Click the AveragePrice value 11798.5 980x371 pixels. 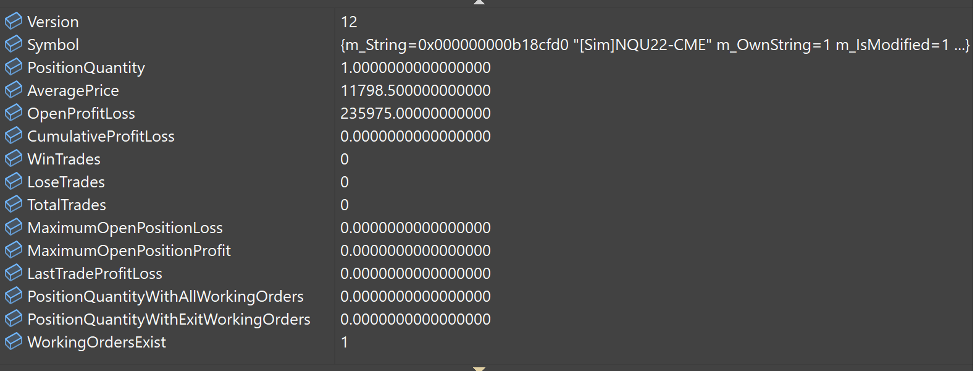pyautogui.click(x=416, y=91)
